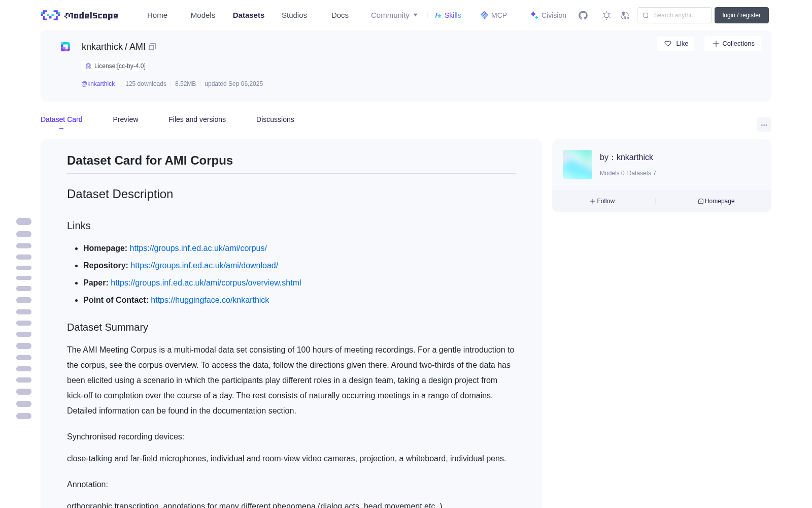Open the Models nav item
The width and height of the screenshot is (812, 508).
coord(203,15)
